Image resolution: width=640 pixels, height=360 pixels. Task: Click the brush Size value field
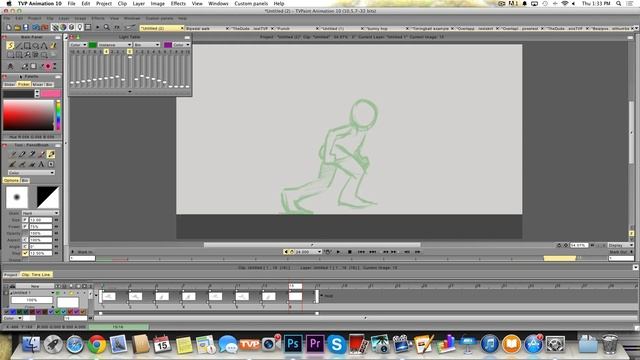click(41, 220)
